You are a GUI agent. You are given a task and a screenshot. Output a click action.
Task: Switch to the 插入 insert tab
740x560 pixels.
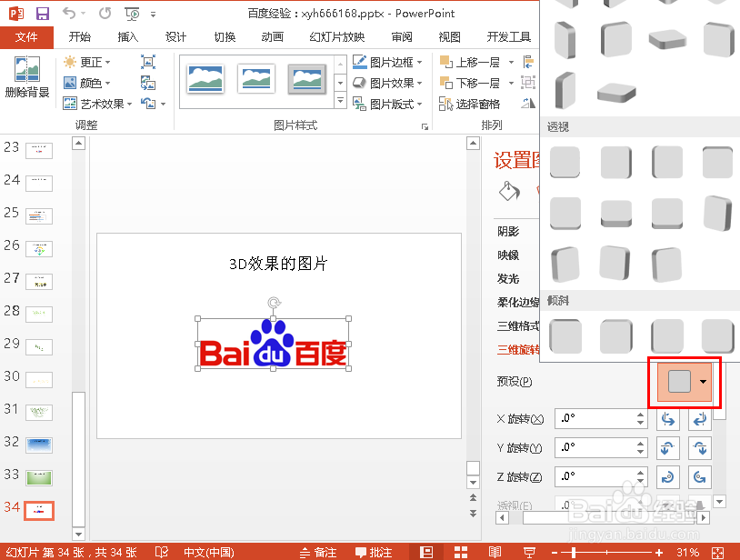coord(127,36)
